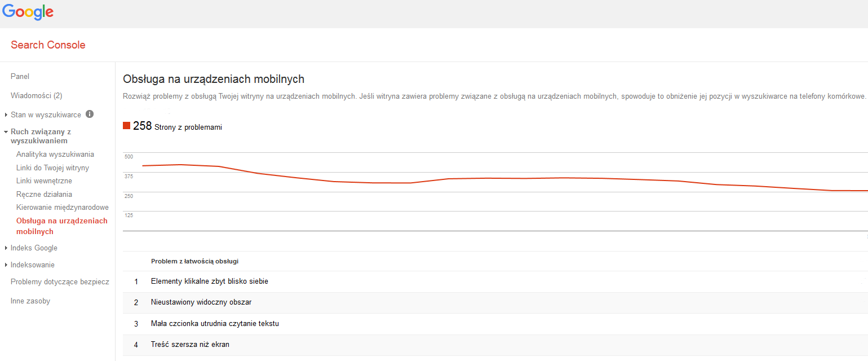Viewport: 868px width, 361px height.
Task: Expand the Indeksowanie section
Action: (x=6, y=265)
